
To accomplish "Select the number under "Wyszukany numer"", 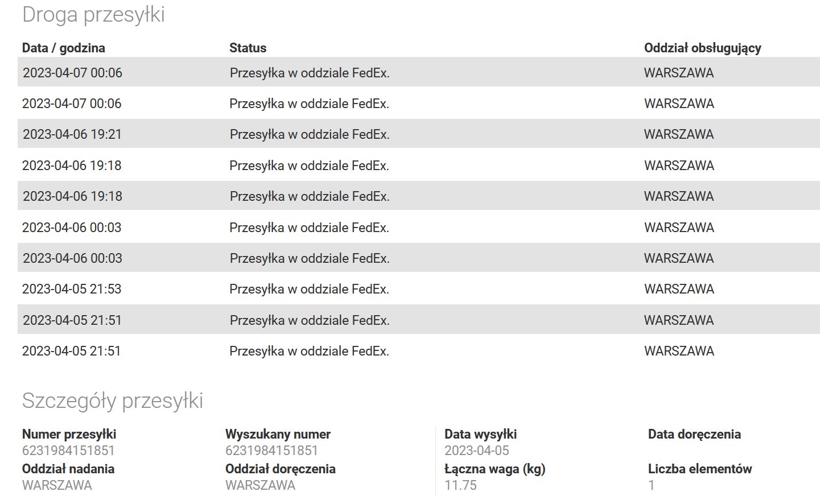I will tap(271, 451).
